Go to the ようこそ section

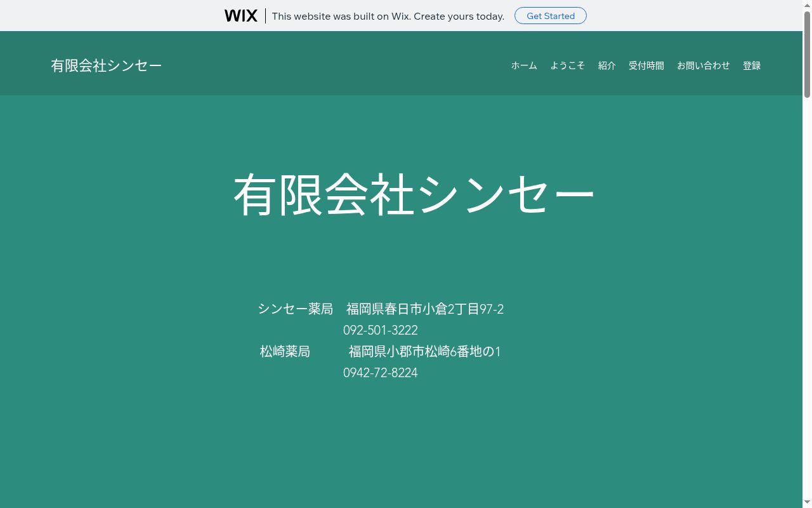click(x=568, y=65)
